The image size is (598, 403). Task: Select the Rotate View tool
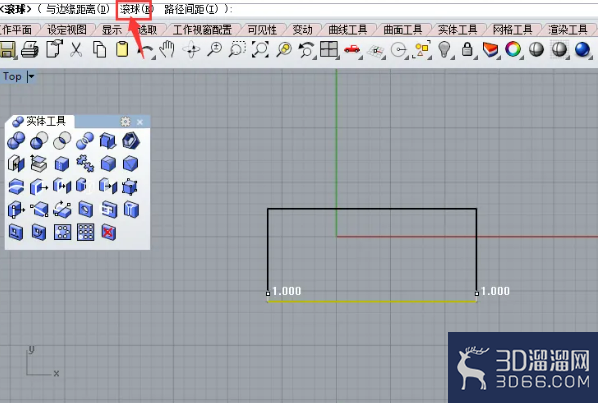191,50
